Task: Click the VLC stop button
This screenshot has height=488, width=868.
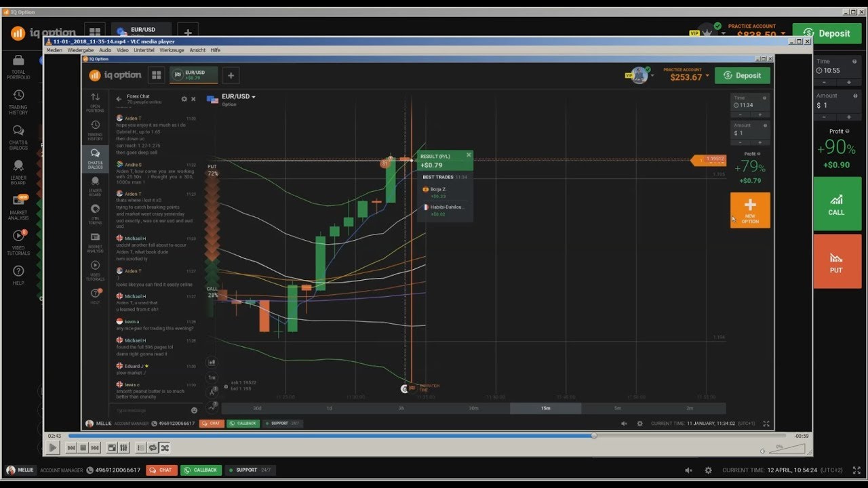Action: pos(83,447)
